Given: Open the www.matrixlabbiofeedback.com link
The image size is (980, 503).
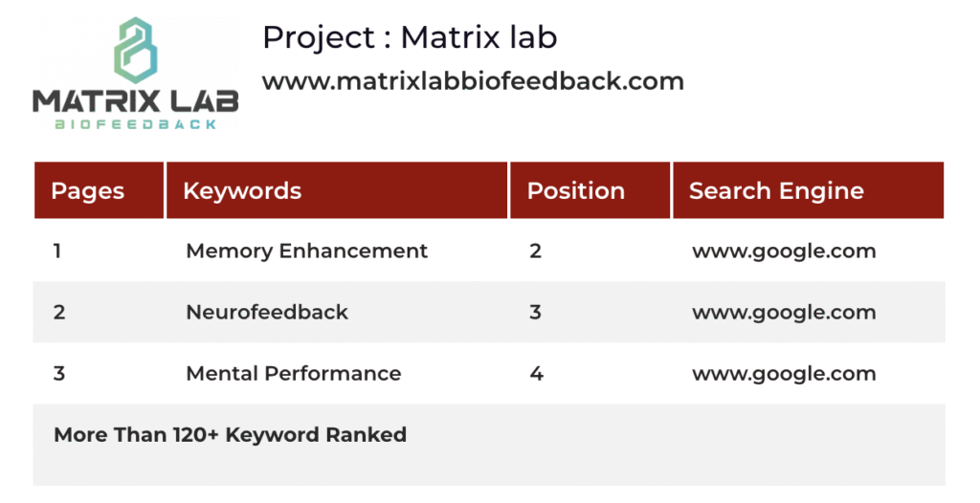Looking at the screenshot, I should (x=473, y=81).
